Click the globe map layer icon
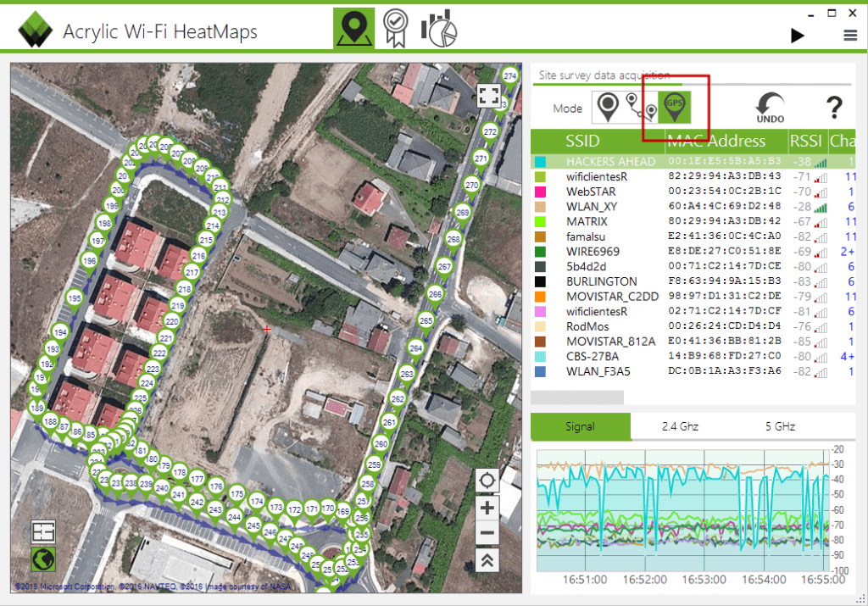Viewport: 868px width, 606px height. coord(42,559)
